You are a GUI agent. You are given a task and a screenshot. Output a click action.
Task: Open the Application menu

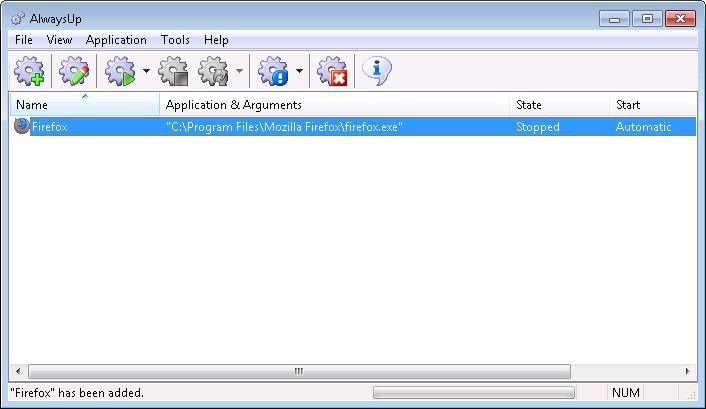[x=116, y=40]
